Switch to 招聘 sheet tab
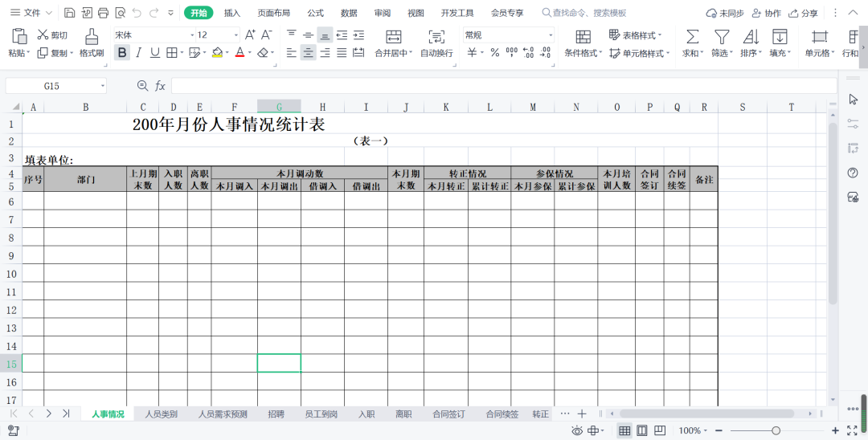This screenshot has height=440, width=868. (276, 414)
